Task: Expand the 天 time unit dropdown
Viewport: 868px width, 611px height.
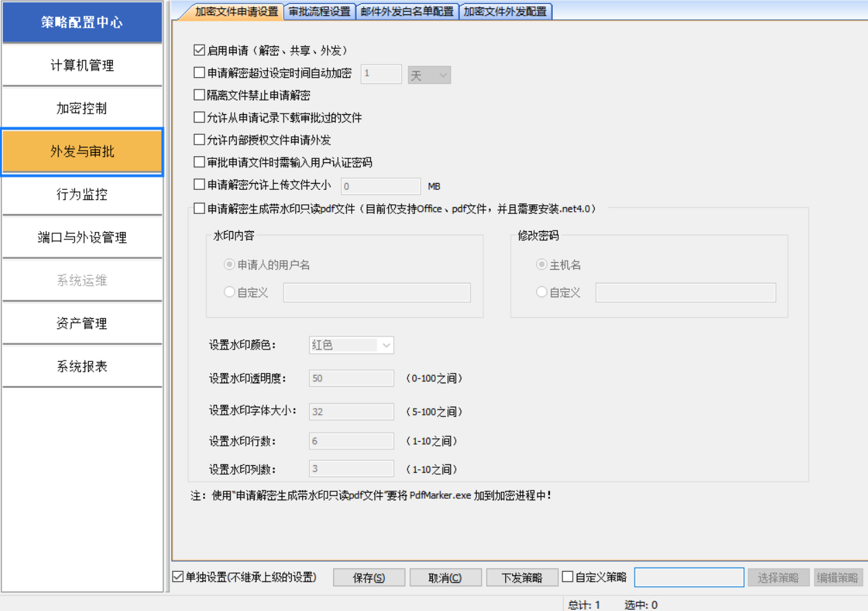Action: (429, 75)
